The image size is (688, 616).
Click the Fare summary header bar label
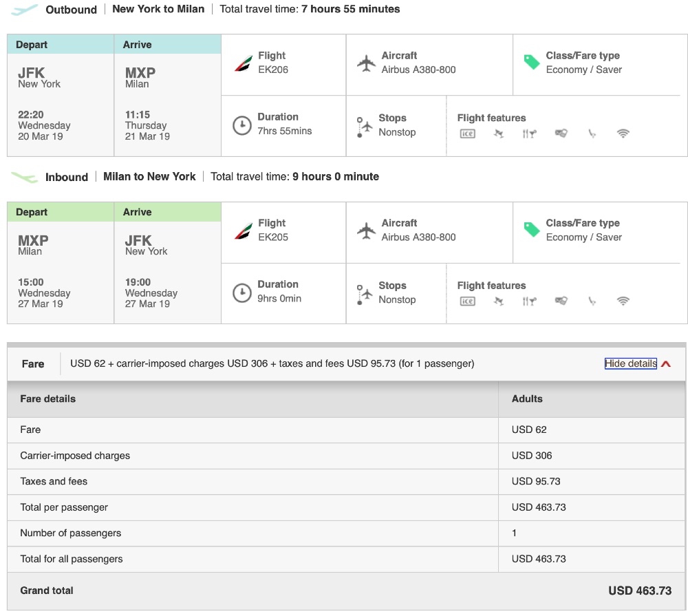pos(33,364)
